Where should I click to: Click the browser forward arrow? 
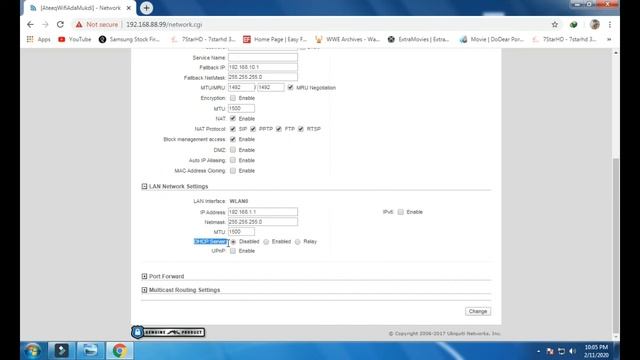point(45,24)
